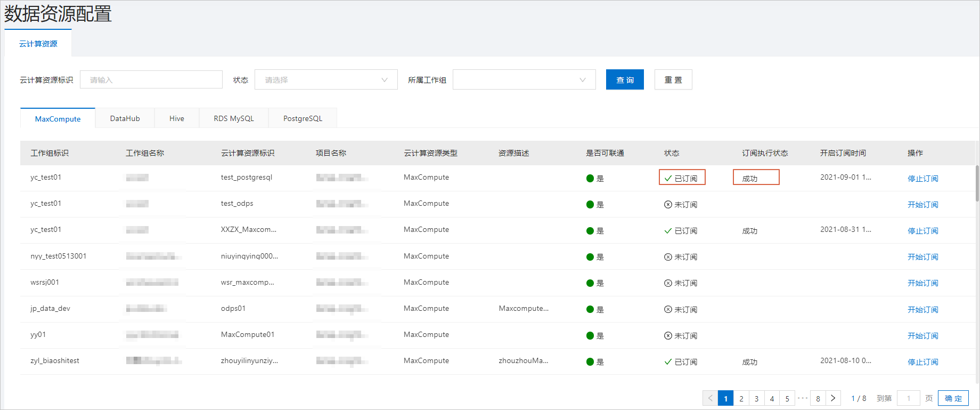Click green connectivity dot in zyl_biaoshitest row
This screenshot has width=980, height=410.
(x=590, y=362)
